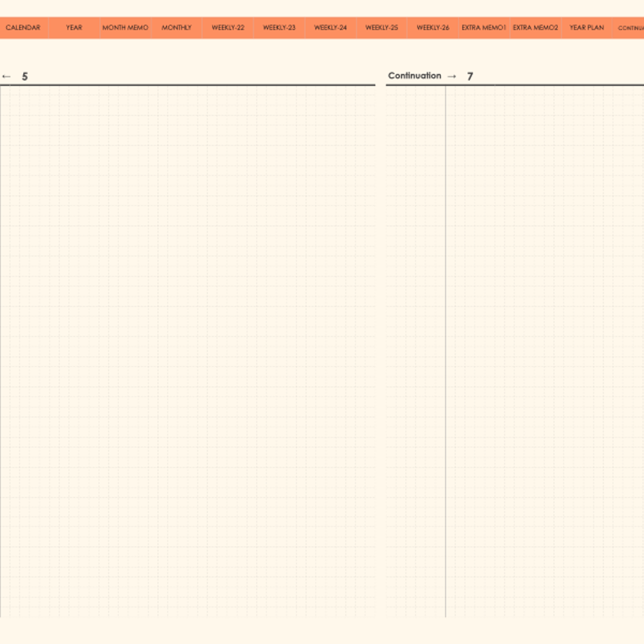Go to the YEAR PLAN tab
Screen dimensions: 644x644
(587, 27)
